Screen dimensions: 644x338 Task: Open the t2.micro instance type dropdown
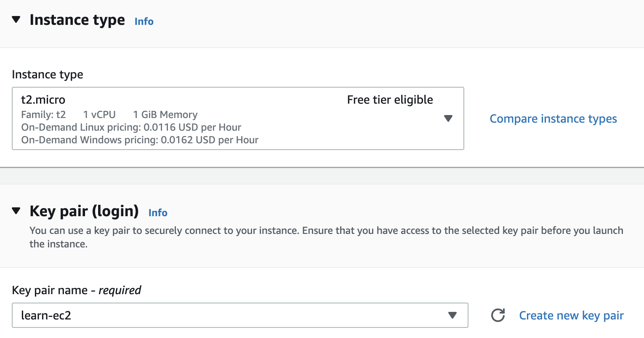[238, 118]
